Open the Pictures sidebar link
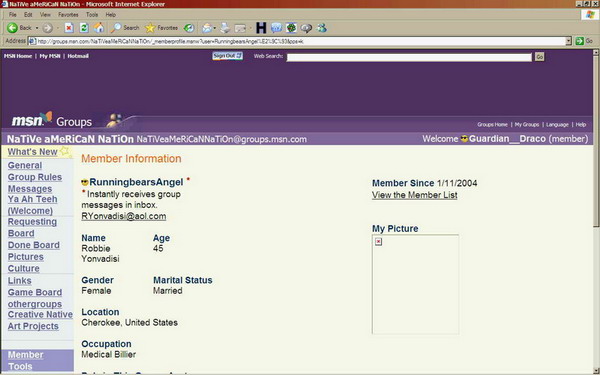 pyautogui.click(x=26, y=257)
